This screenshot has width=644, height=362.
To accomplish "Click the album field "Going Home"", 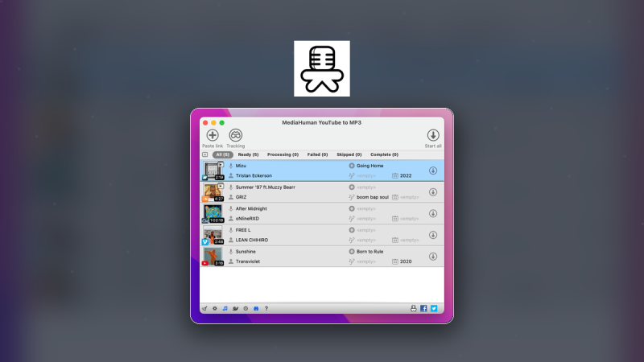I will click(369, 166).
